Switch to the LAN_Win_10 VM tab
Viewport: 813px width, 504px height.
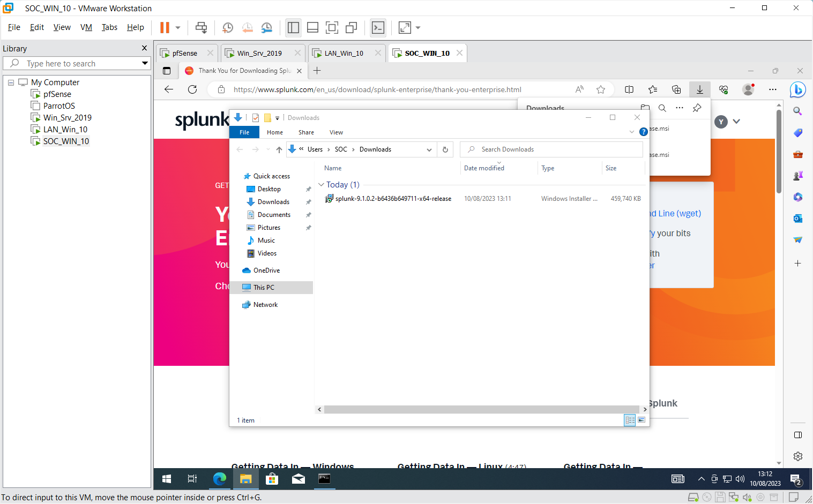[344, 54]
